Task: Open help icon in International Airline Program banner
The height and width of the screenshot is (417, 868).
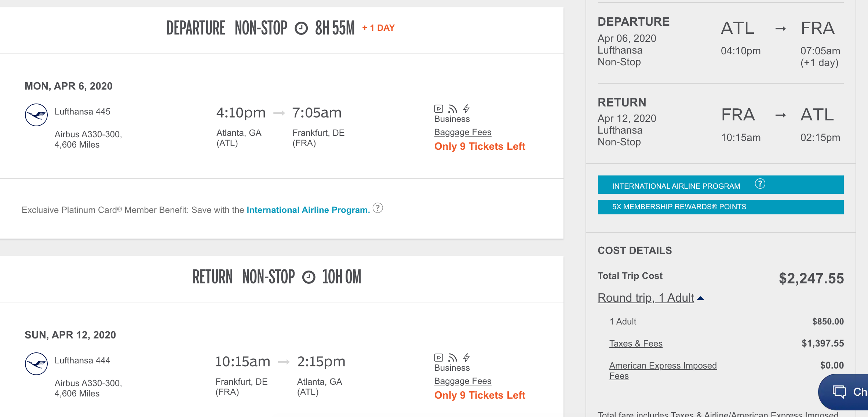Action: point(760,184)
